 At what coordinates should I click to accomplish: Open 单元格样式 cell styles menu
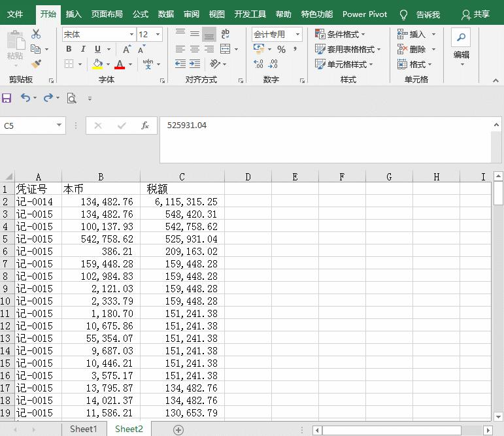point(344,64)
